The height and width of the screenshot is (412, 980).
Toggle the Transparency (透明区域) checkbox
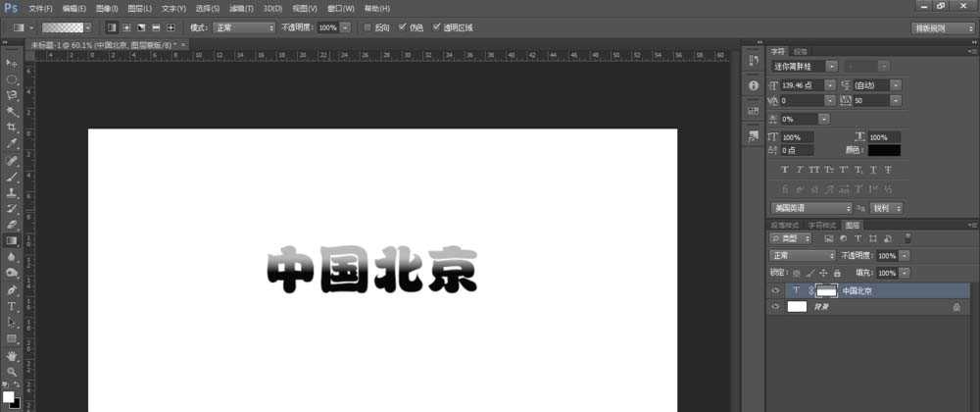(436, 27)
